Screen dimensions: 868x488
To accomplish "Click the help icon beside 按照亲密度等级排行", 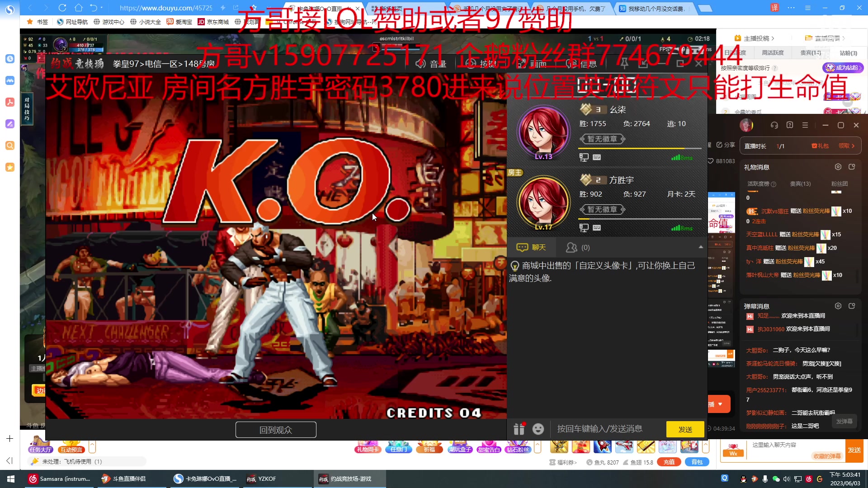I will click(774, 68).
